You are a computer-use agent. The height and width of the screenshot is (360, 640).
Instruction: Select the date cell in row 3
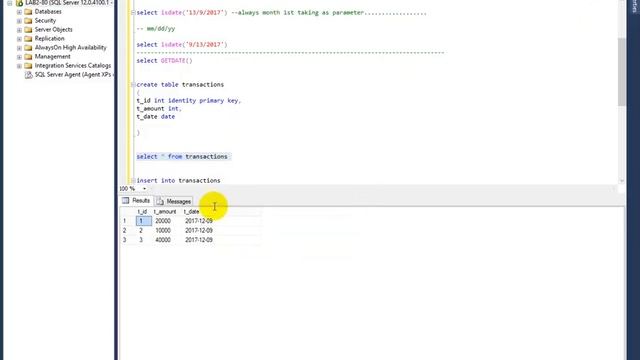(199, 240)
